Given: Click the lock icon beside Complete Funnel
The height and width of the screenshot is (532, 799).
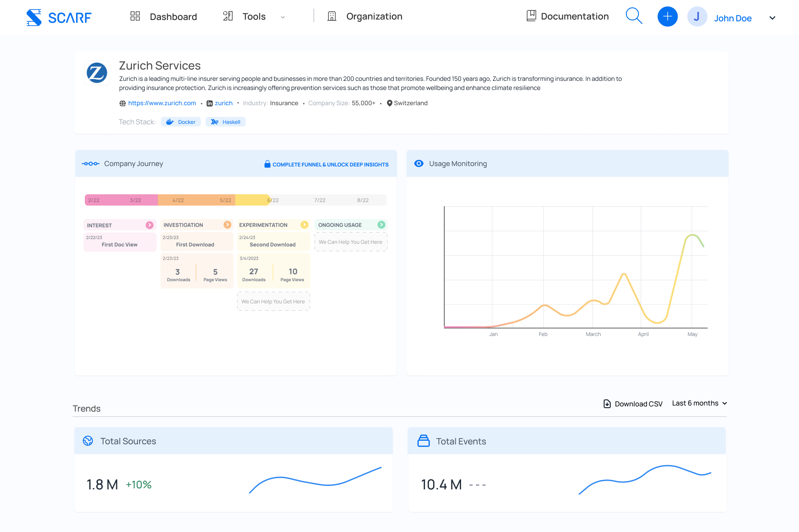Looking at the screenshot, I should 267,164.
